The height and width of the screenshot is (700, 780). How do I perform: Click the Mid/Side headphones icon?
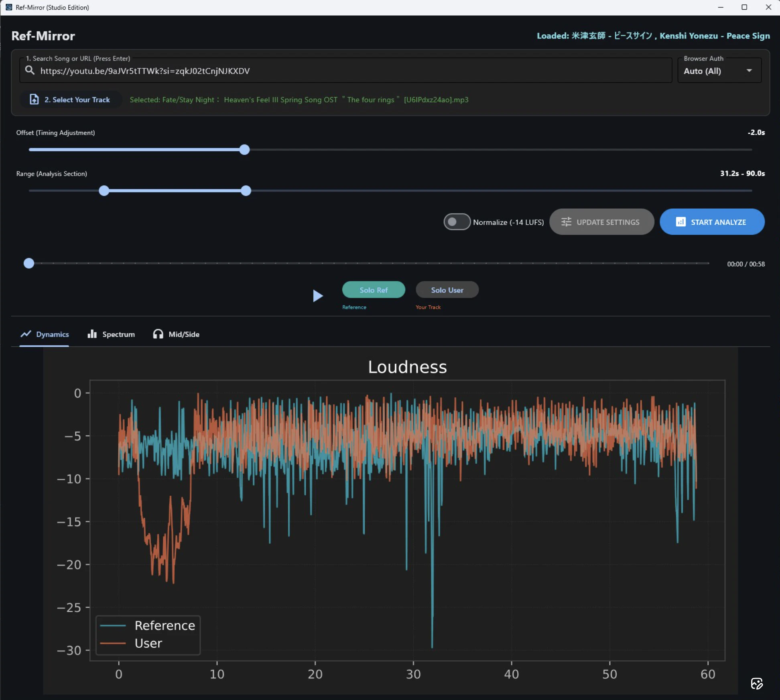[x=158, y=334]
